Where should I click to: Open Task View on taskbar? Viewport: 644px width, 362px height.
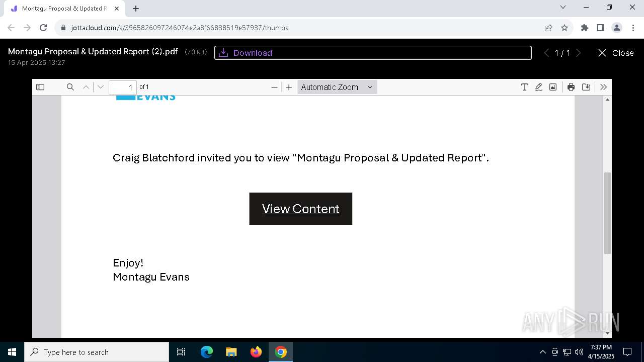(181, 352)
